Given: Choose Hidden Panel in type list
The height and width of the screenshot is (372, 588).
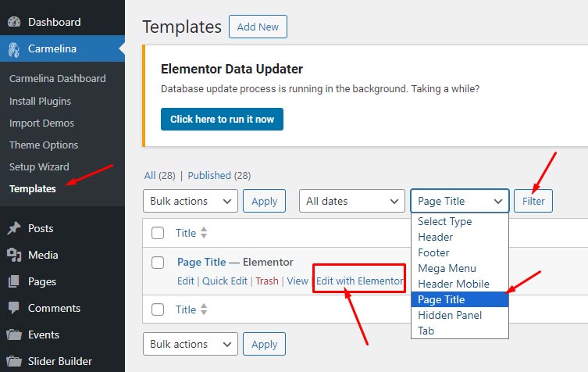Looking at the screenshot, I should [450, 315].
